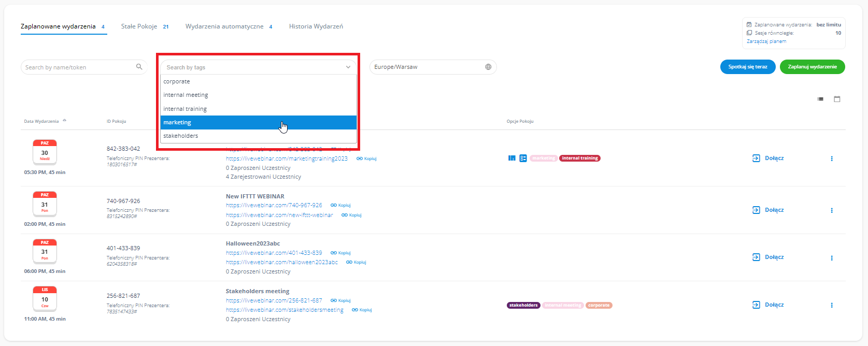Click the form icon in 842-383-042 row
The image size is (868, 346).
click(523, 158)
